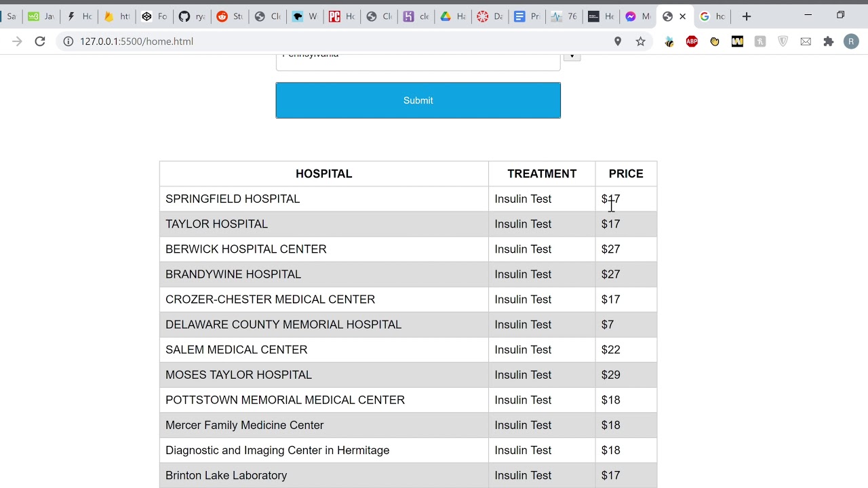Bookmark this page with the star
The width and height of the screenshot is (868, 488).
pos(640,41)
